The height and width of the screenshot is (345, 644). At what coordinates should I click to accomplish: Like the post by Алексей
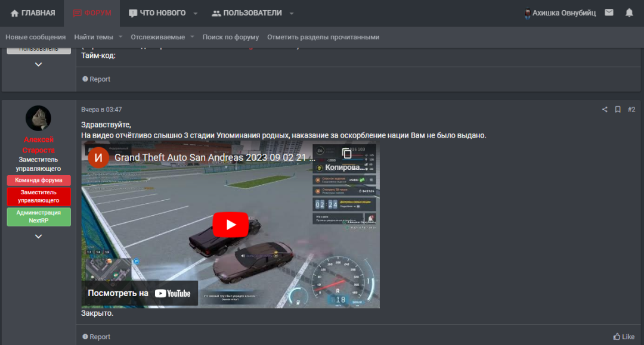[624, 337]
